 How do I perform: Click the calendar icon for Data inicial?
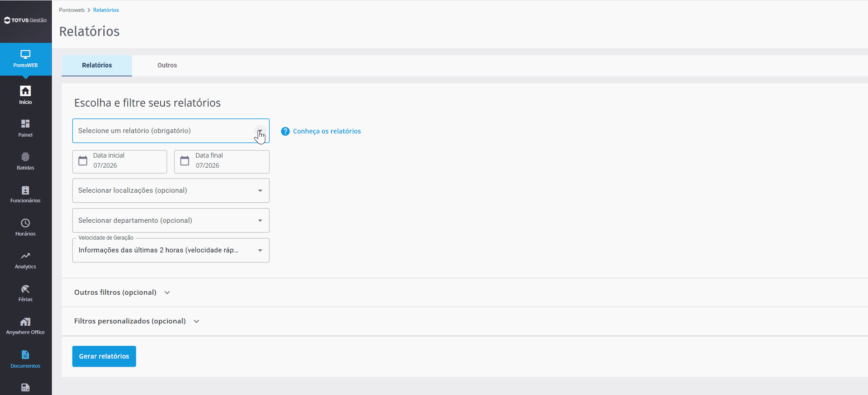pos(83,161)
